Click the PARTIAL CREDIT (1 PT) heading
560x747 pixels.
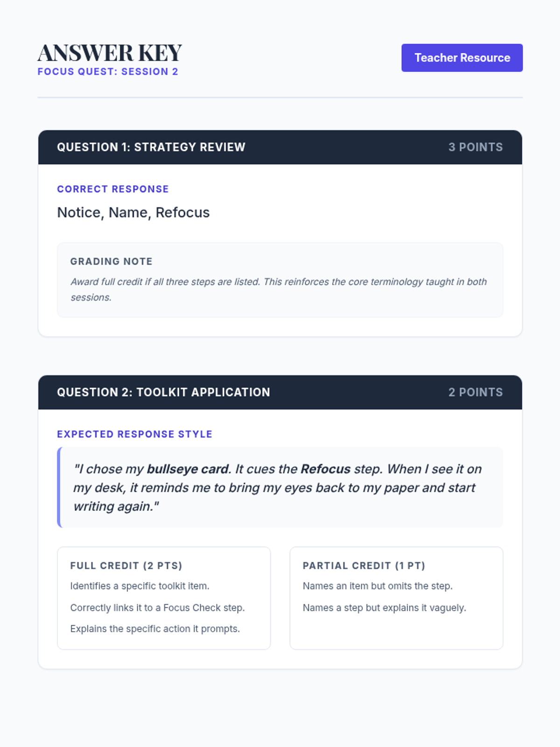tap(364, 566)
